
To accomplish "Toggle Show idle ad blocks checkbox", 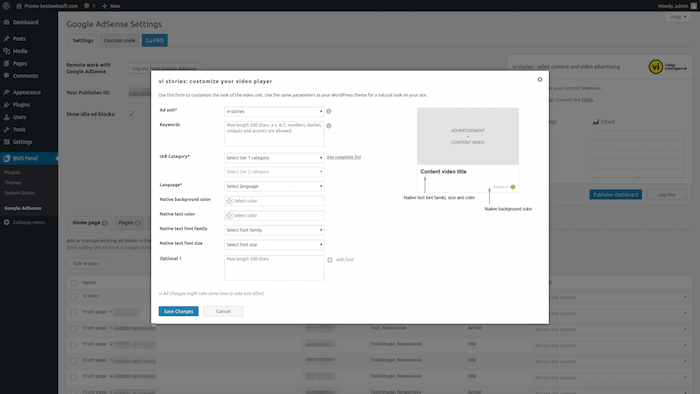I will point(131,114).
